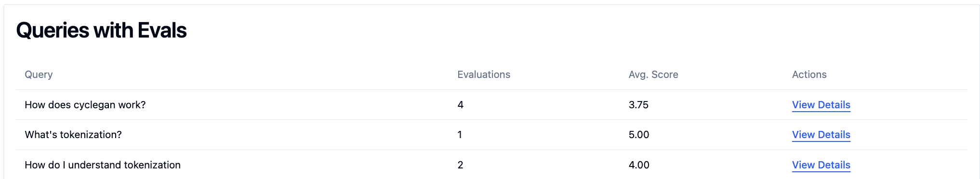This screenshot has width=980, height=179.
Task: Click the 4.00 average score value
Action: click(x=639, y=165)
